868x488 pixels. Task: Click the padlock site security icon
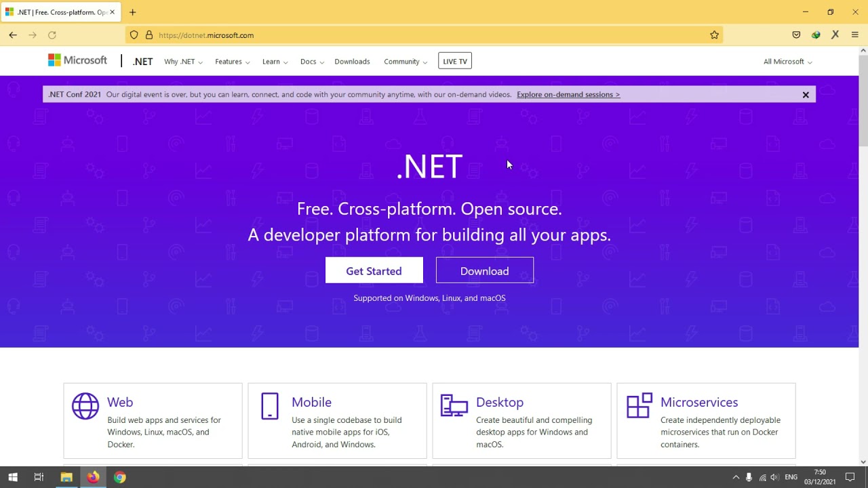click(149, 35)
